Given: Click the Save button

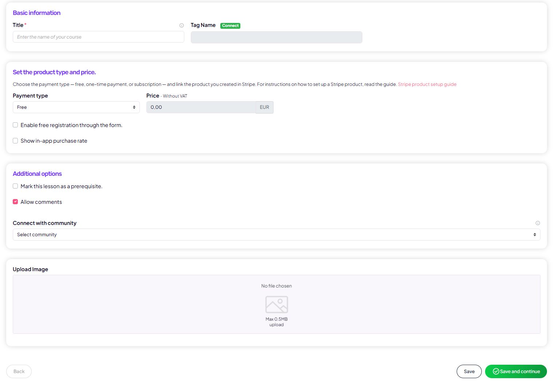Looking at the screenshot, I should click(469, 372).
